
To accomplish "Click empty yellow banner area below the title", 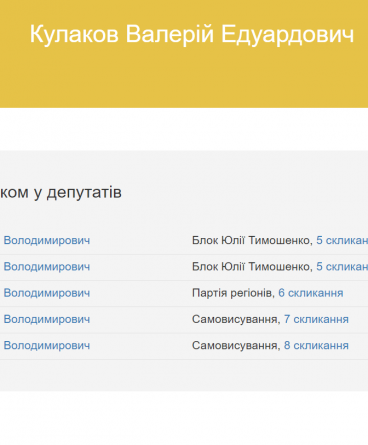I will pyautogui.click(x=184, y=80).
